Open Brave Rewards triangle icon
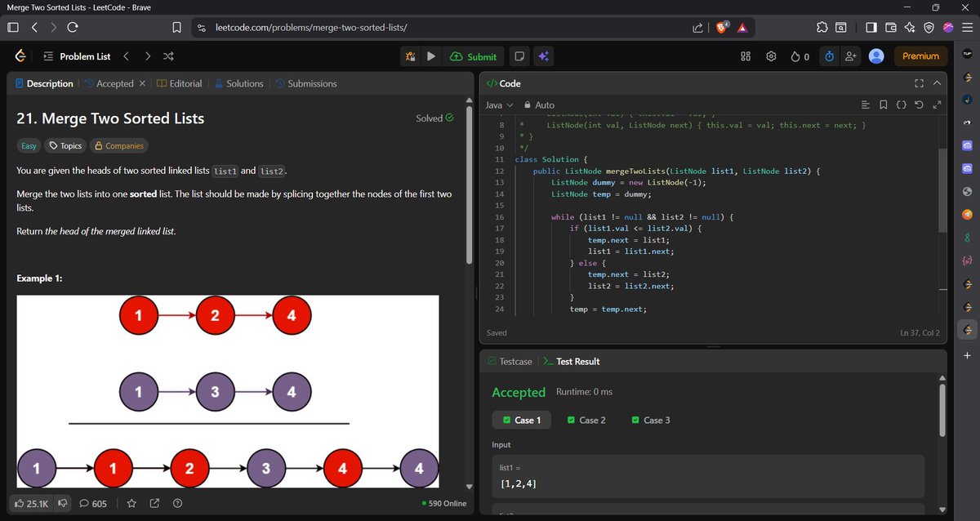 pos(742,27)
